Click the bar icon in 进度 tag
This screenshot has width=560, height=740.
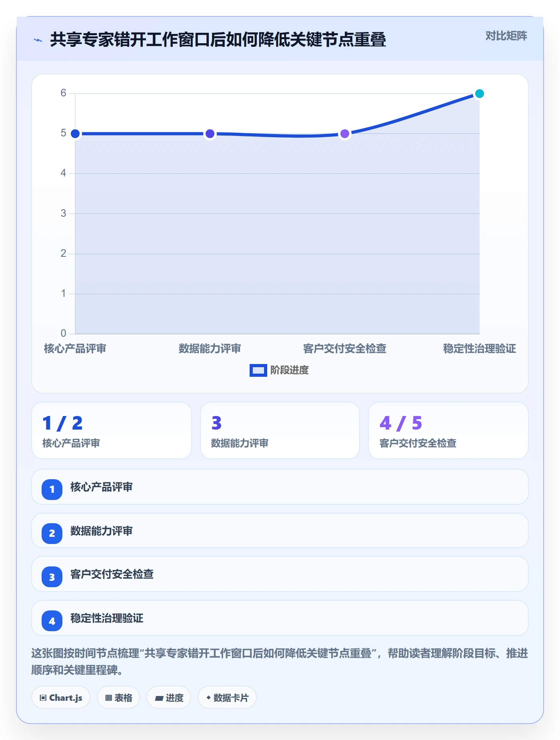159,698
